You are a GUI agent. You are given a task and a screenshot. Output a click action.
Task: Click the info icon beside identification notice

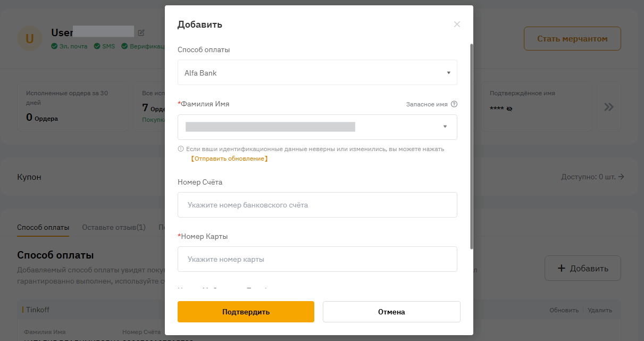tap(181, 149)
